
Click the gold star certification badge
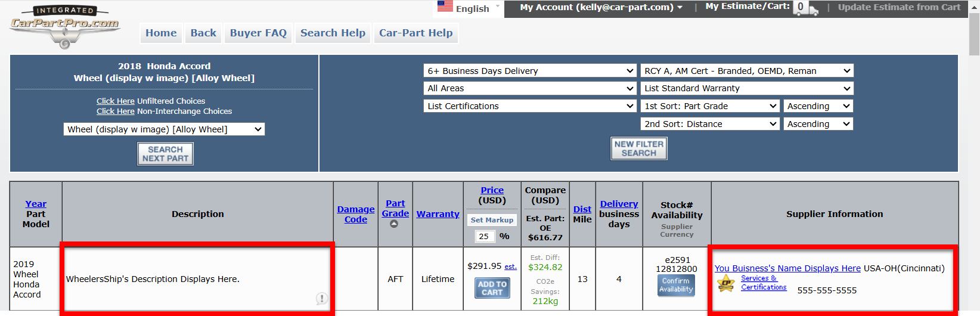click(x=725, y=283)
